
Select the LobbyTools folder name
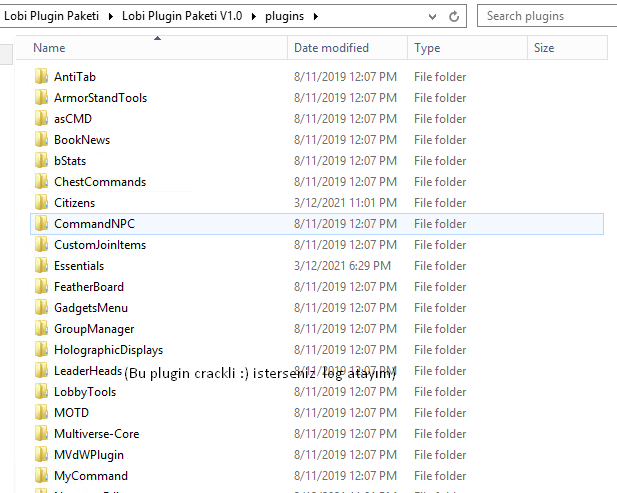pos(85,392)
